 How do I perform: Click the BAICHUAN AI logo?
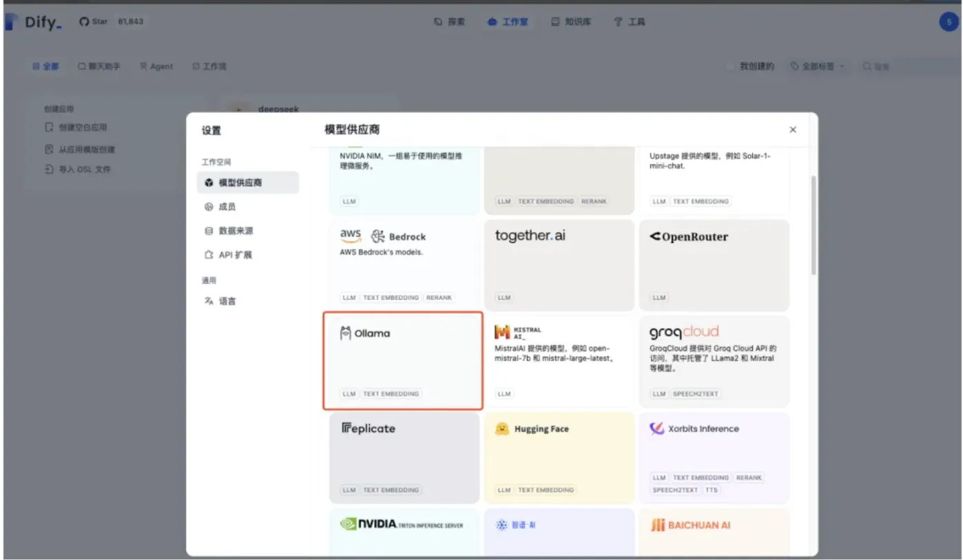click(x=690, y=525)
